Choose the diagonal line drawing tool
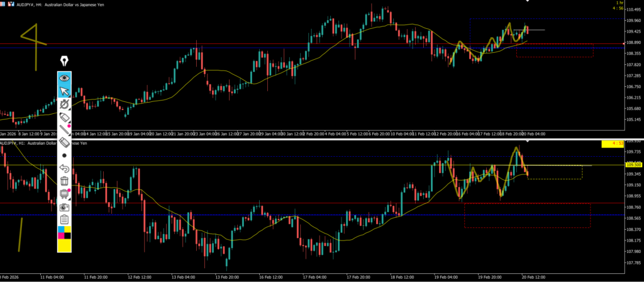This screenshot has height=282, width=644. click(x=64, y=130)
